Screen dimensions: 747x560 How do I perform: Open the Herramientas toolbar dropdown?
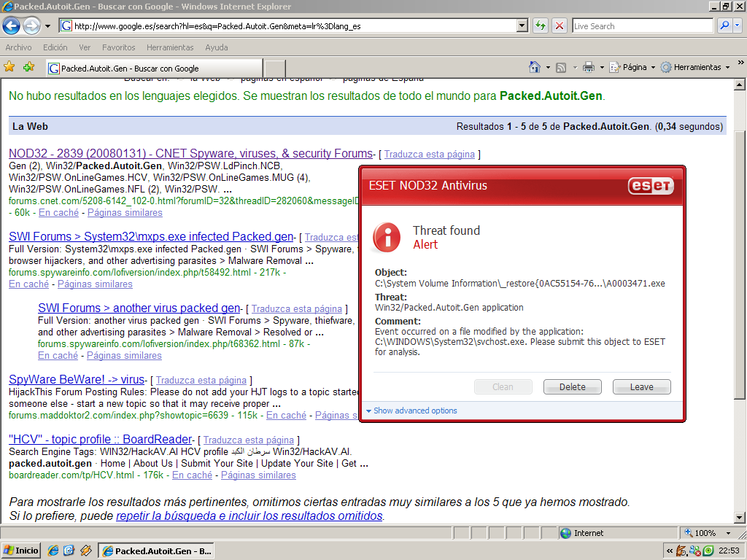pos(694,67)
